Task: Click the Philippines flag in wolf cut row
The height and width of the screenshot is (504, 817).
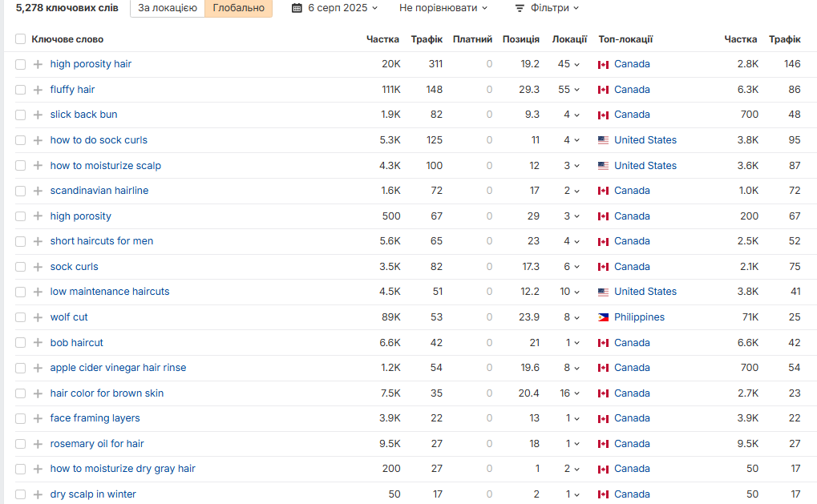Action: click(604, 317)
